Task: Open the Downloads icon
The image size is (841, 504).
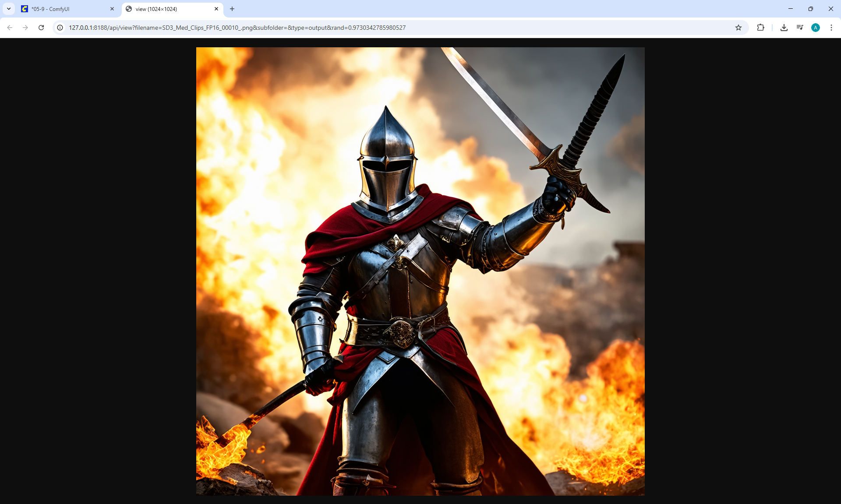Action: pos(784,28)
